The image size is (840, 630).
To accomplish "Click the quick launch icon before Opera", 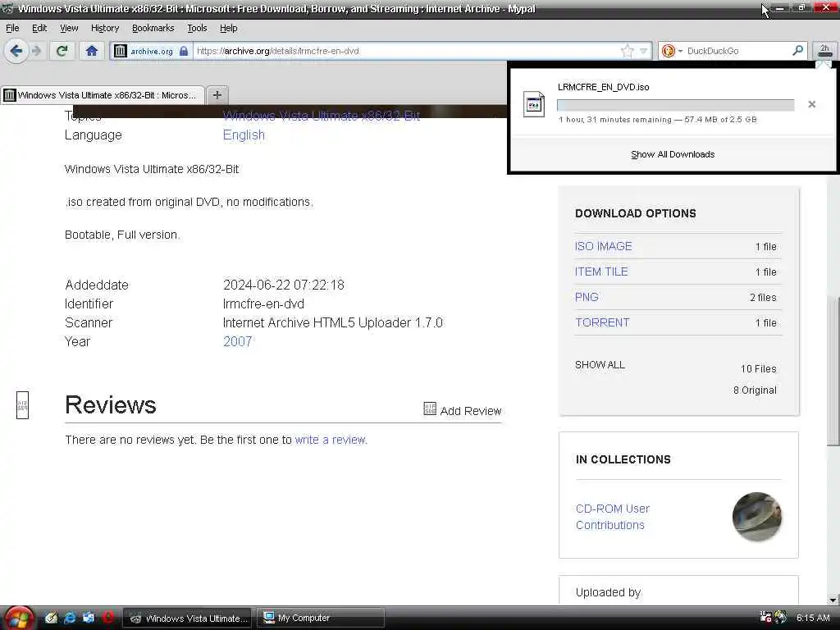I will [89, 618].
